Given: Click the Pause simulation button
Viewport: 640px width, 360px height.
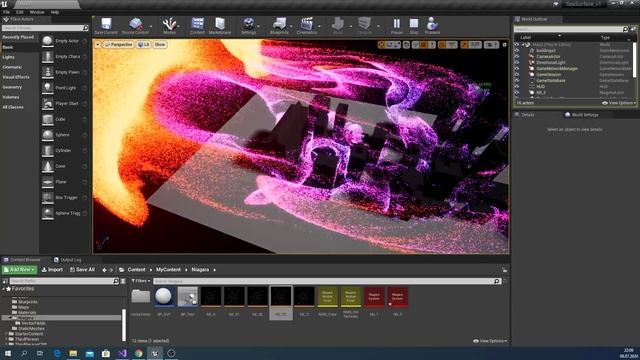Looking at the screenshot, I should tap(396, 26).
